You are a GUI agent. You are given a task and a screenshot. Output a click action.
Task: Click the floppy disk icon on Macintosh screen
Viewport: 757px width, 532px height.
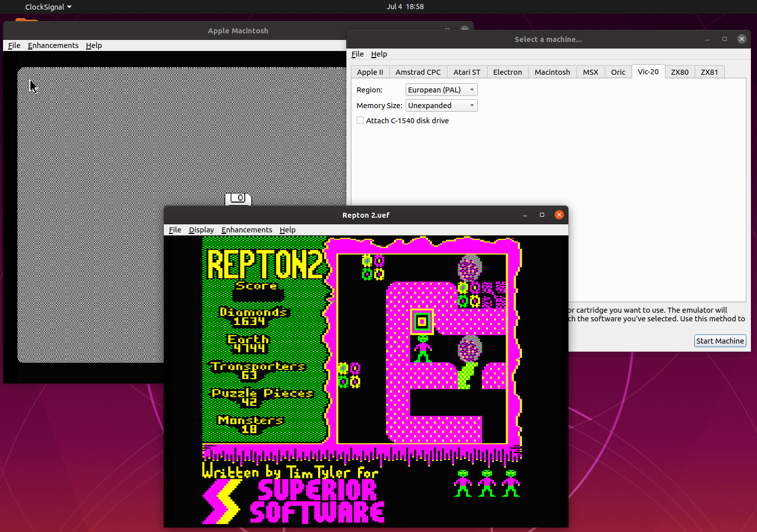tap(238, 199)
